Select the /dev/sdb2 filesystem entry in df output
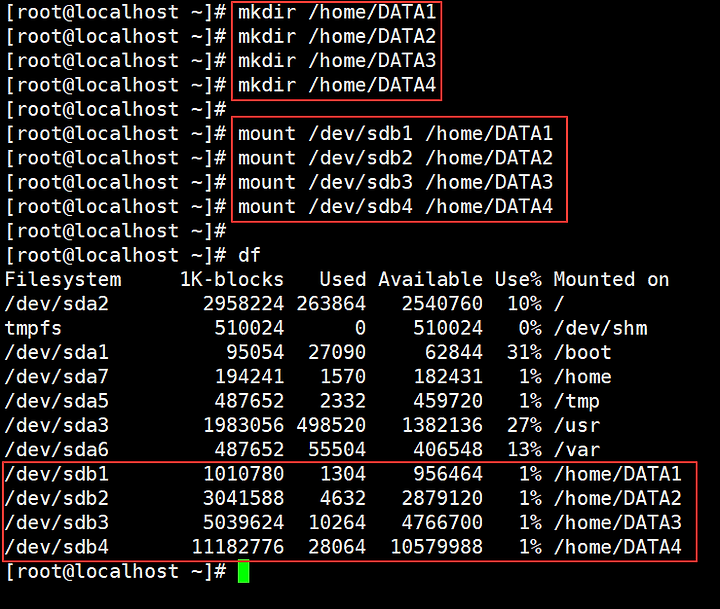Screen dimensions: 720x609 coord(56,499)
